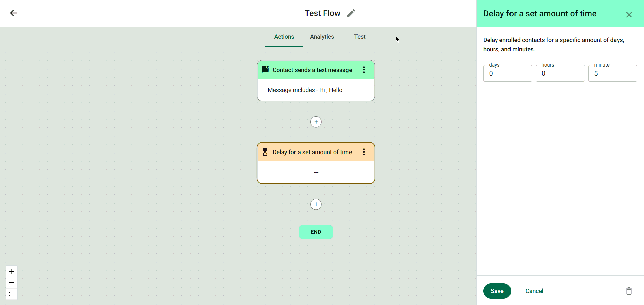Viewport: 644px width, 305px height.
Task: Click into the hours input field
Action: pos(560,74)
